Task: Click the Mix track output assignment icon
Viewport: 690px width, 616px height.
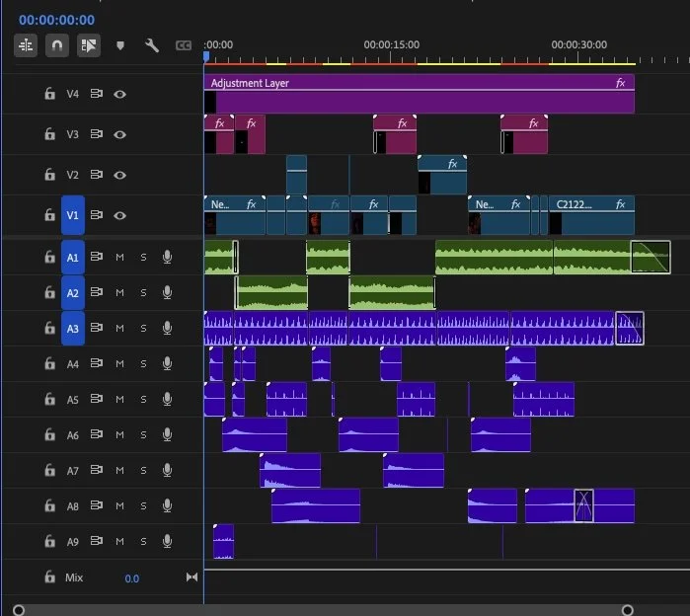Action: (x=192, y=577)
